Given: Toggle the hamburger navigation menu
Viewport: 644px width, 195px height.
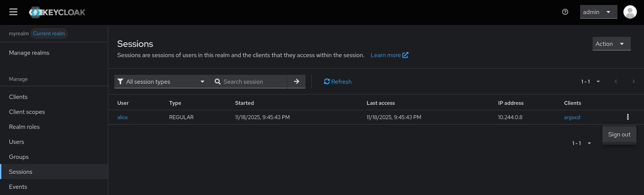Looking at the screenshot, I should pyautogui.click(x=13, y=12).
